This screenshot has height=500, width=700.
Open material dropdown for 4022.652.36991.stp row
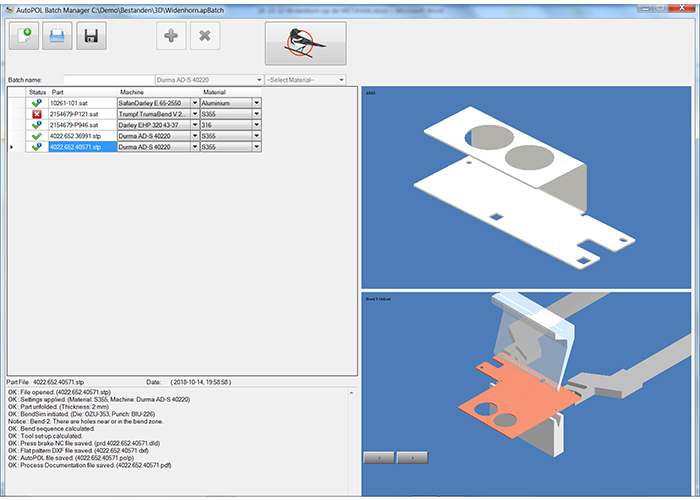click(256, 136)
